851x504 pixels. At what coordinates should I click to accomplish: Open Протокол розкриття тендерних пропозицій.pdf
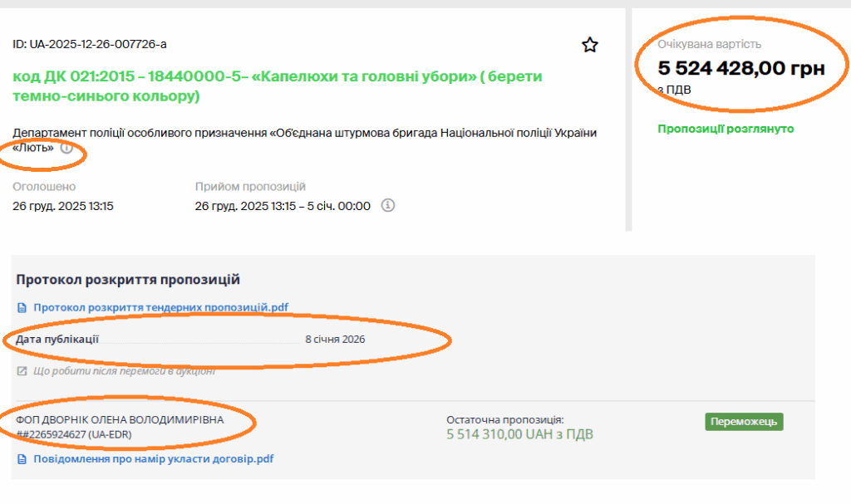(161, 308)
